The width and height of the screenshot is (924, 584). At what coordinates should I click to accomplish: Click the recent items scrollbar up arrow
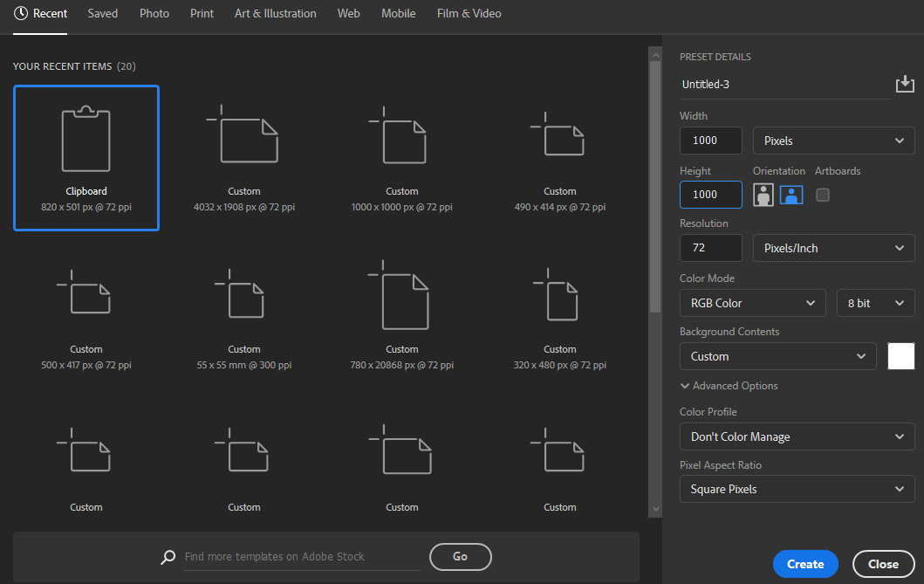click(x=655, y=55)
